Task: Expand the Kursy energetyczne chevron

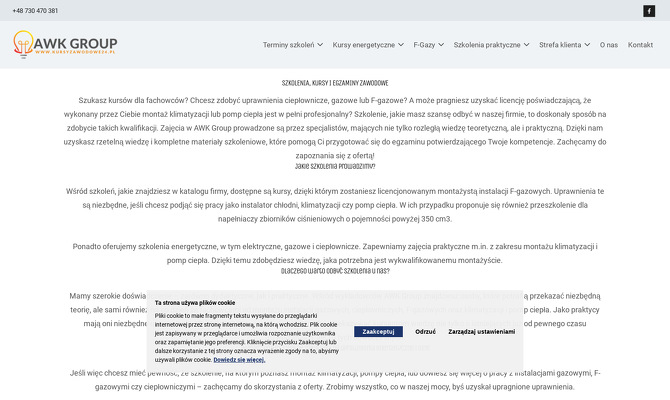Action: coord(401,45)
